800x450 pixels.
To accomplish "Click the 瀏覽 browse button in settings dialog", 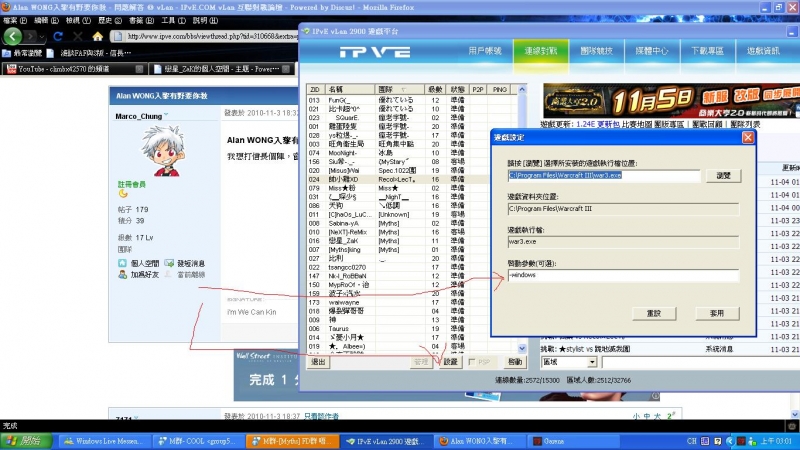I will 723,176.
